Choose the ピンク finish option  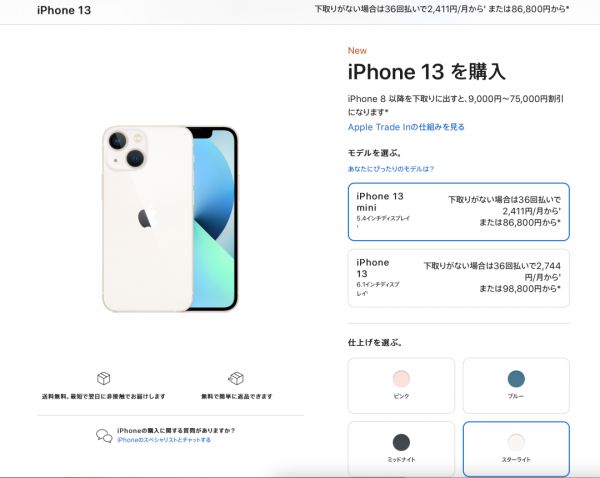coord(401,386)
